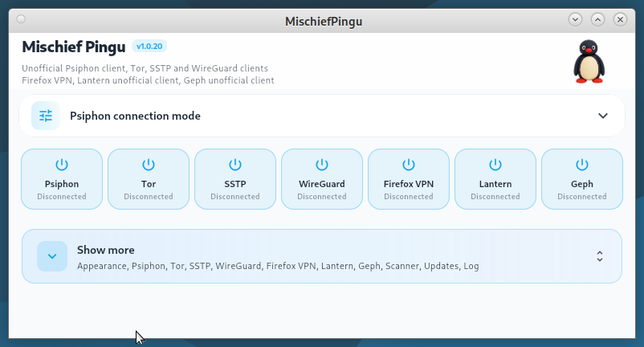Click the MischiefPingu title bar text

pos(324,22)
